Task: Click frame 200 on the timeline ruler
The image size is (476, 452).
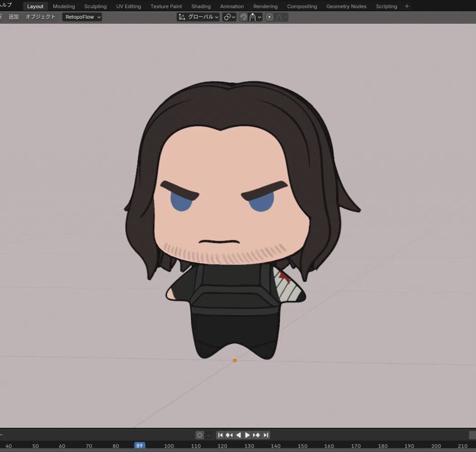Action: 436,446
